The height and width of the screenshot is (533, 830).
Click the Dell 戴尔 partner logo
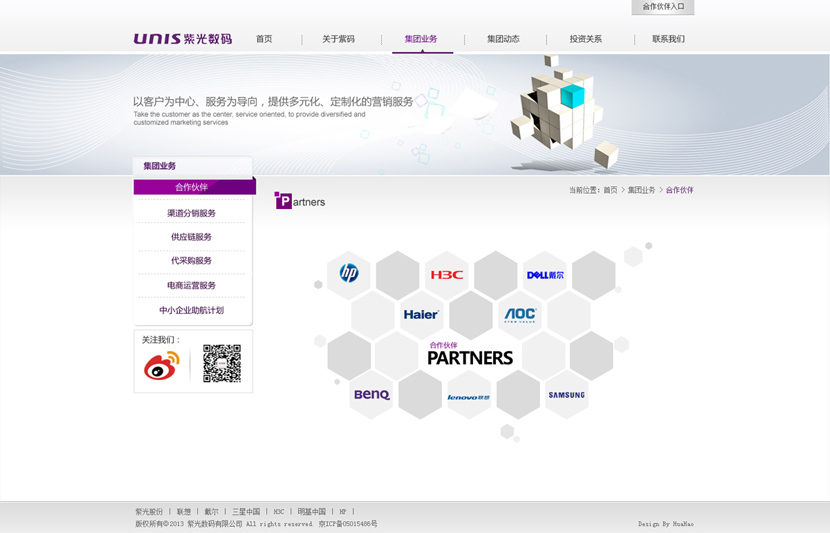pyautogui.click(x=545, y=275)
